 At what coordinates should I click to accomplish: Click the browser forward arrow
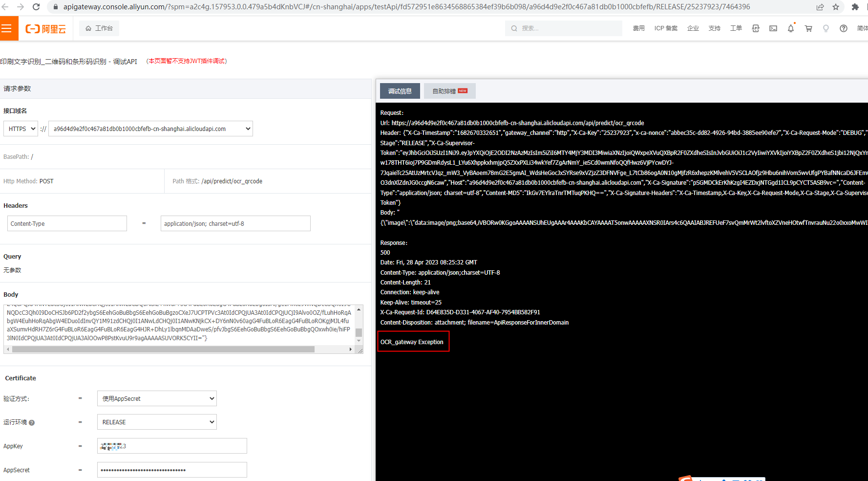pyautogui.click(x=21, y=7)
